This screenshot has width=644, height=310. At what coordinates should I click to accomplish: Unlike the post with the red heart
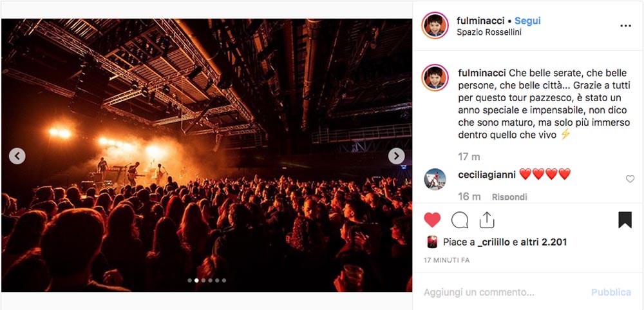coord(432,220)
